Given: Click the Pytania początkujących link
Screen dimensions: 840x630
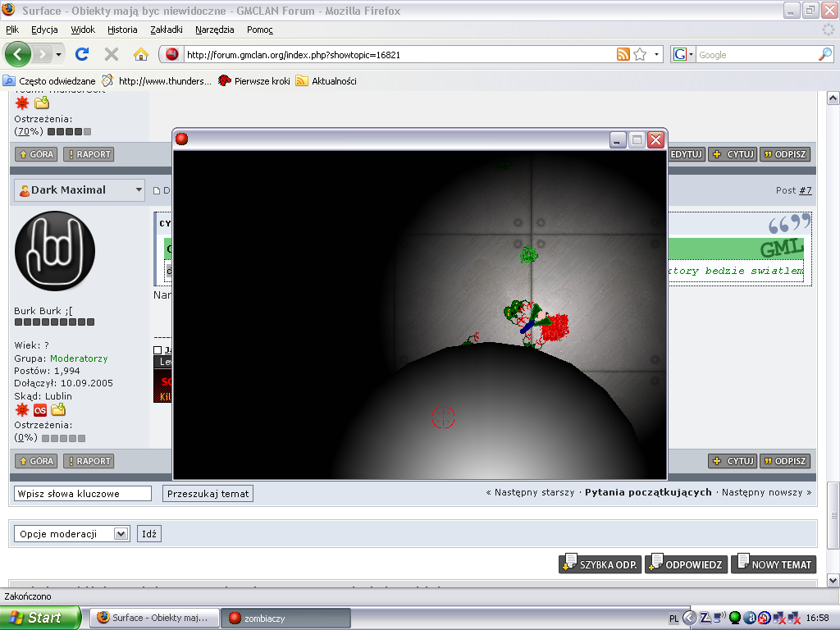Looking at the screenshot, I should pyautogui.click(x=647, y=493).
